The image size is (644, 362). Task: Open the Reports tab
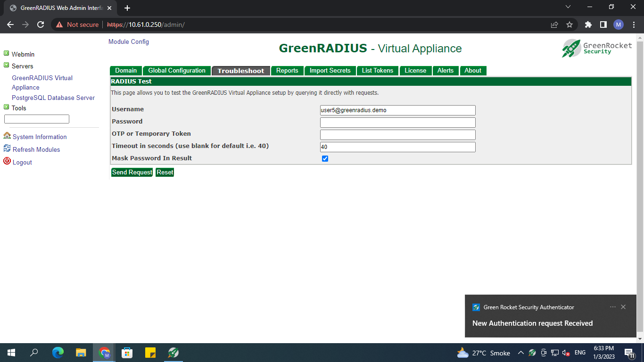(287, 71)
